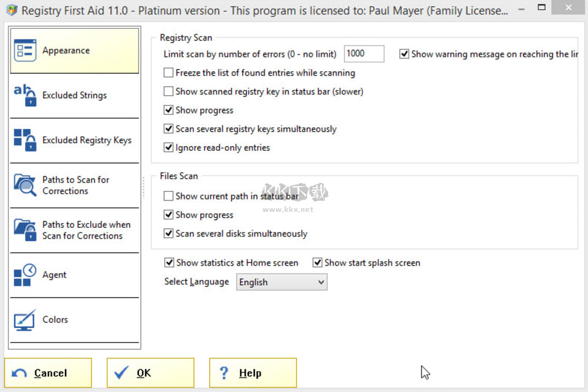Enable Freeze the list of found entries
588x392 pixels.
point(168,73)
